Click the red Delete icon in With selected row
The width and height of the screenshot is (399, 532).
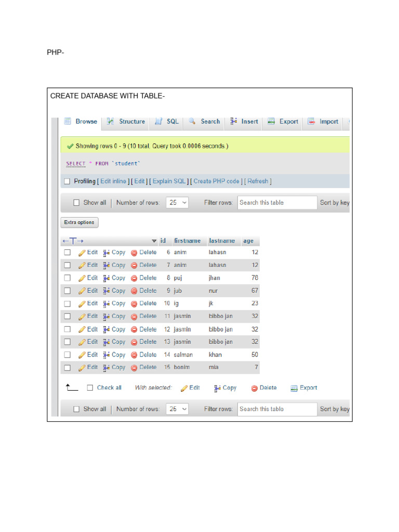(255, 388)
